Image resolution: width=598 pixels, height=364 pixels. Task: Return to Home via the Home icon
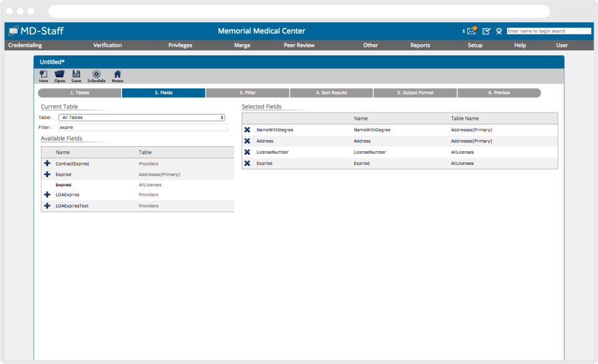pyautogui.click(x=116, y=75)
